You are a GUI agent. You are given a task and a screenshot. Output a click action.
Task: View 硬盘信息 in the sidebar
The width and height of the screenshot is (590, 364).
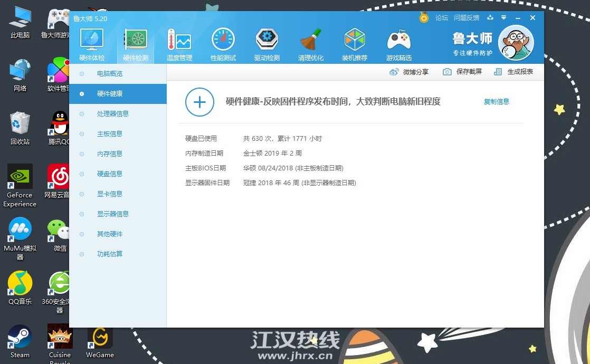[x=118, y=174]
